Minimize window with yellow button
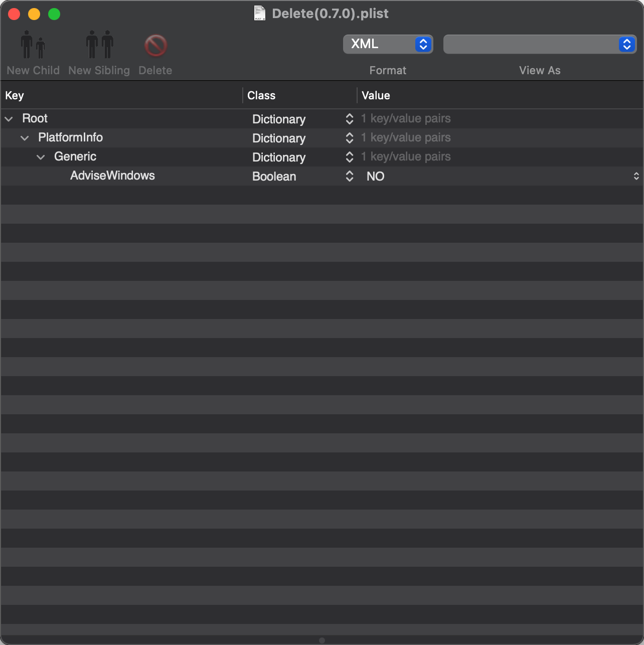644x645 pixels. tap(34, 14)
